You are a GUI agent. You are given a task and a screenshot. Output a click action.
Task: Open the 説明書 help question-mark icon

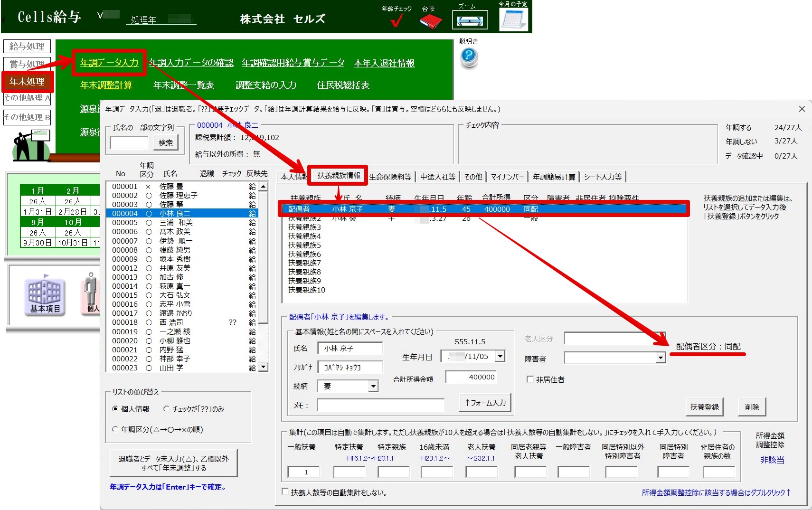(469, 57)
